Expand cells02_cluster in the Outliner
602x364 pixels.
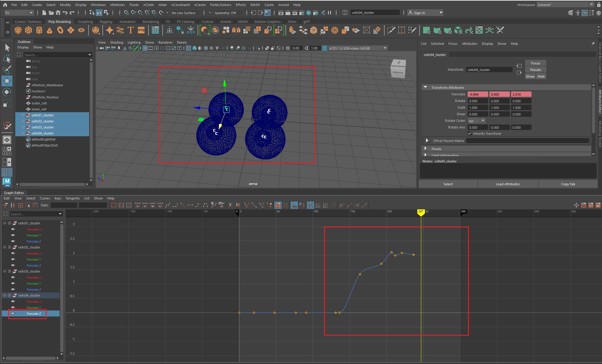(23, 121)
